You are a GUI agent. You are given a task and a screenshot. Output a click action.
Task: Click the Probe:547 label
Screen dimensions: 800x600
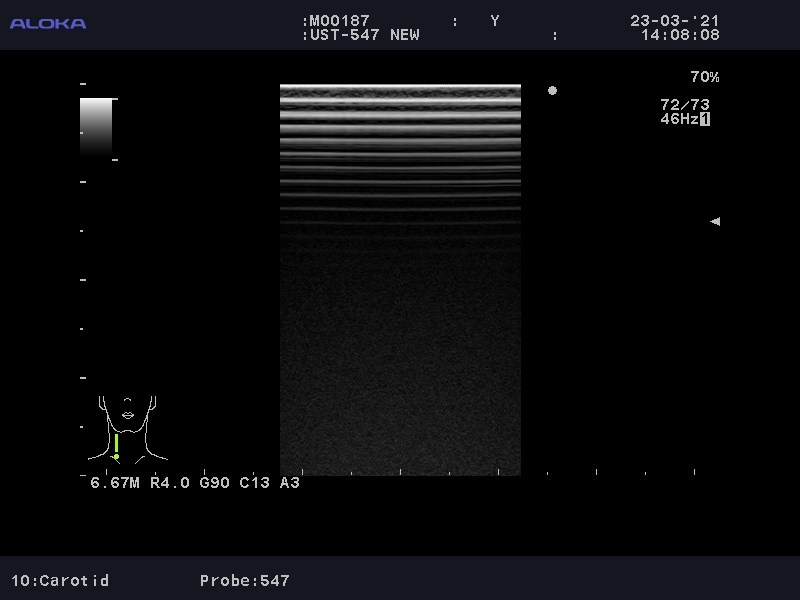tap(244, 580)
